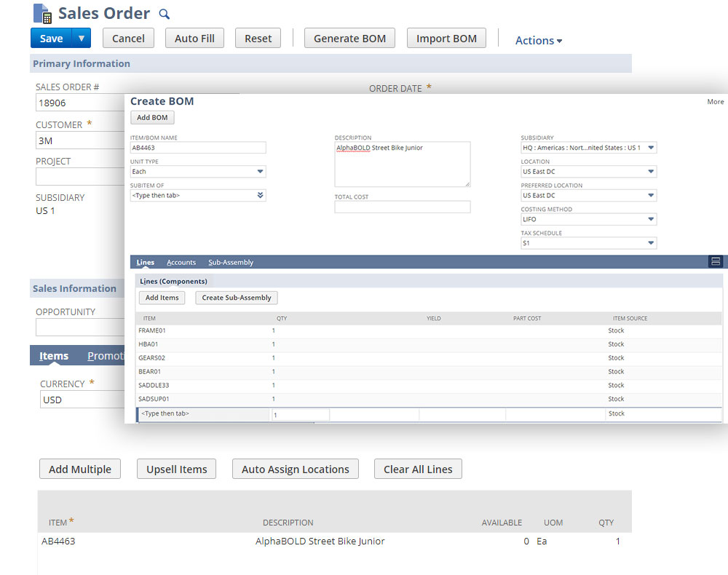The height and width of the screenshot is (575, 728).
Task: Click the Clear All Lines button
Action: 418,469
